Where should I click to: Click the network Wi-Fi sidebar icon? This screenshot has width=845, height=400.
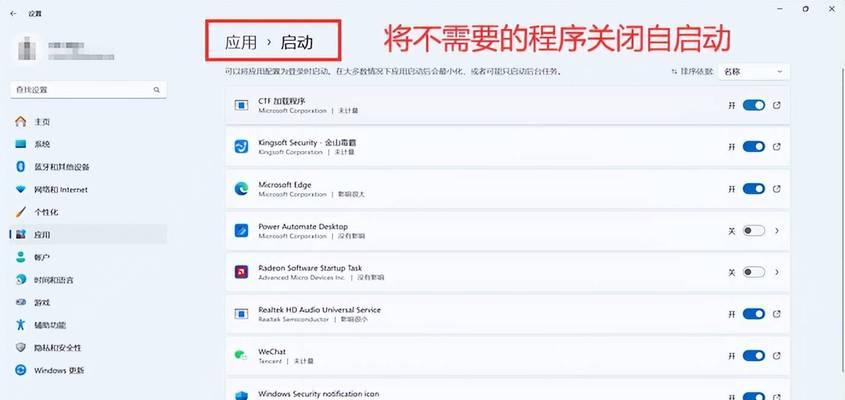click(20, 190)
